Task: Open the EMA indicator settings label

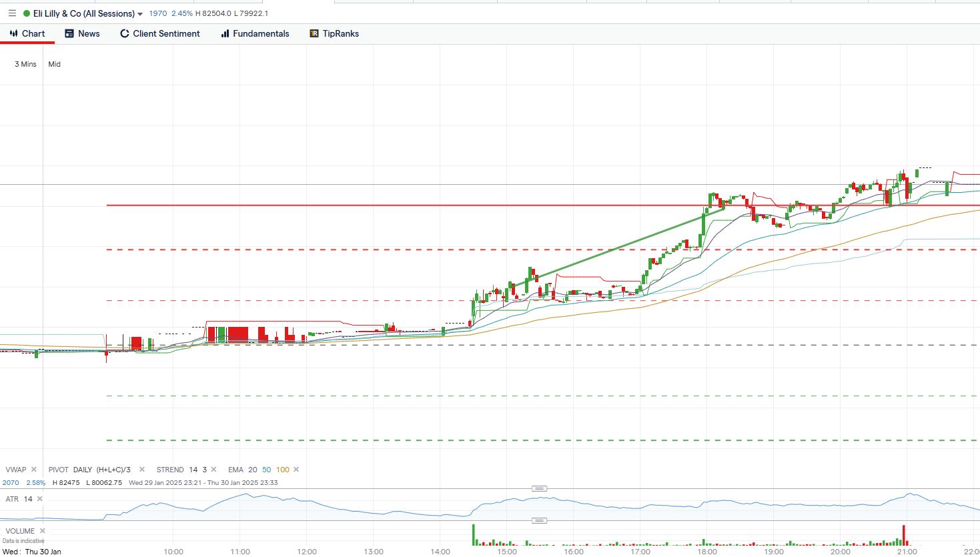Action: click(235, 470)
